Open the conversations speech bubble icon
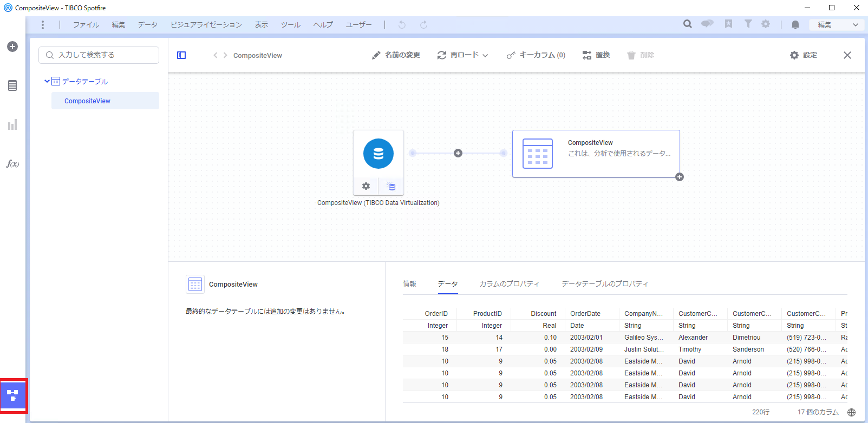 pyautogui.click(x=707, y=24)
